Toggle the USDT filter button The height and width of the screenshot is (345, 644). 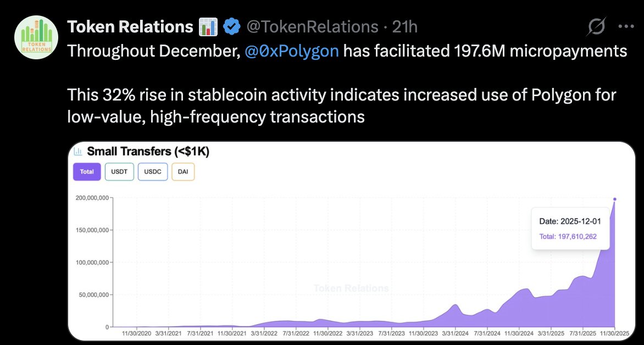coord(119,171)
